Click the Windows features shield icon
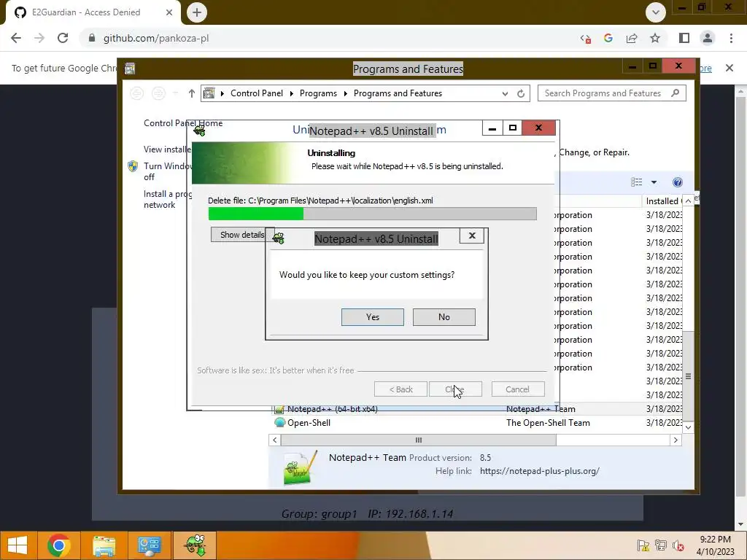This screenshot has width=747, height=560. click(133, 166)
